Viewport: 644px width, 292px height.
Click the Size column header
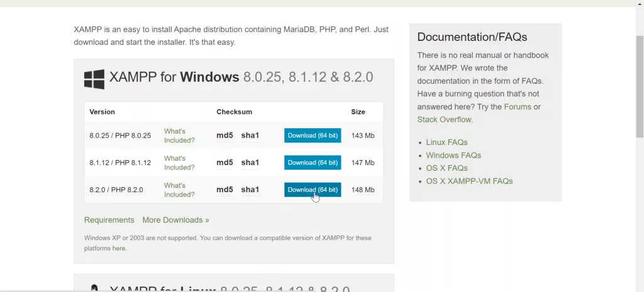tap(358, 112)
